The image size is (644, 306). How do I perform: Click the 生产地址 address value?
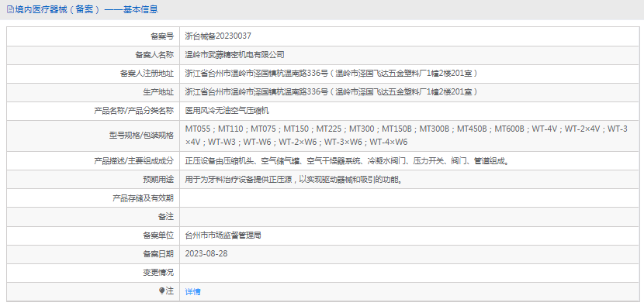coord(331,92)
